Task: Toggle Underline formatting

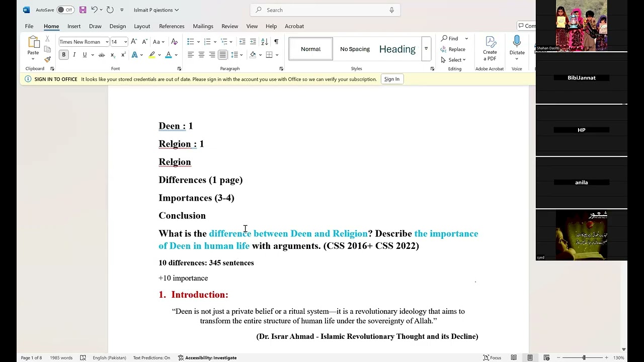Action: 85,55
